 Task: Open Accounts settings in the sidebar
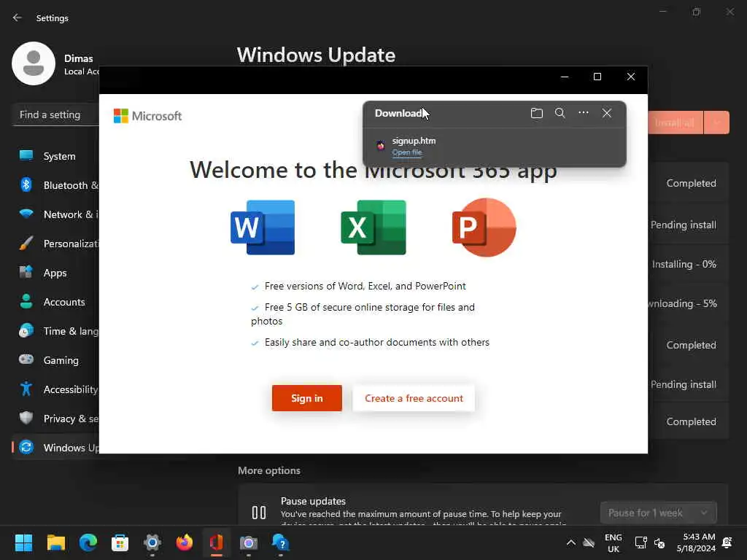click(55, 302)
